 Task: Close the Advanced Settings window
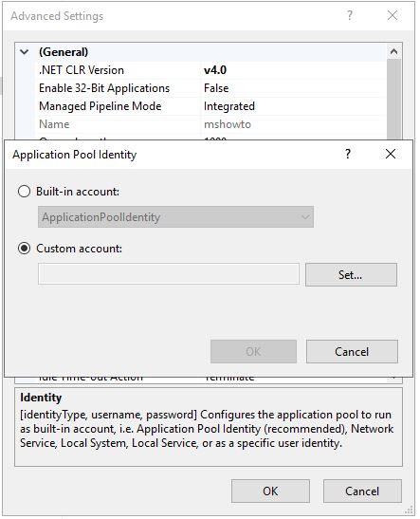tap(393, 15)
